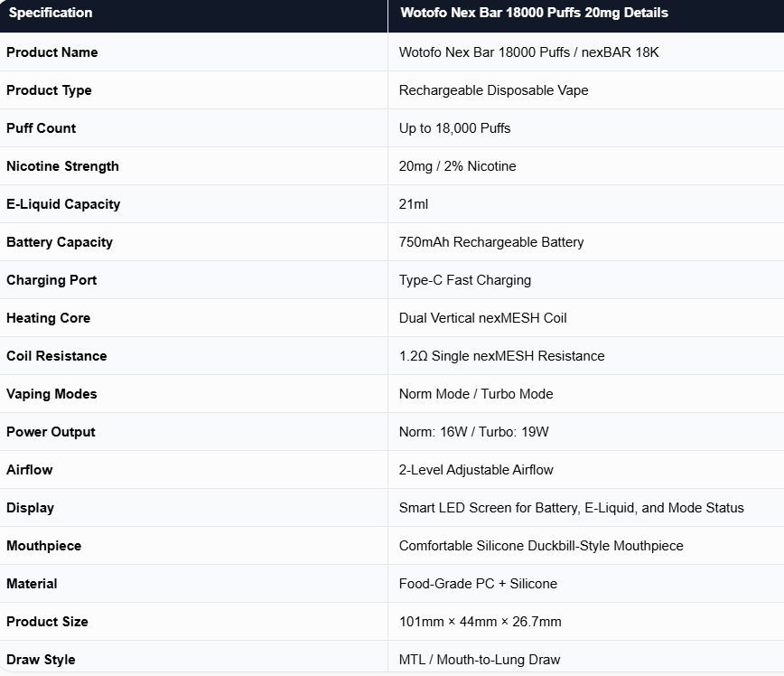Select the 'Airflow' label
The height and width of the screenshot is (676, 784).
(x=30, y=470)
